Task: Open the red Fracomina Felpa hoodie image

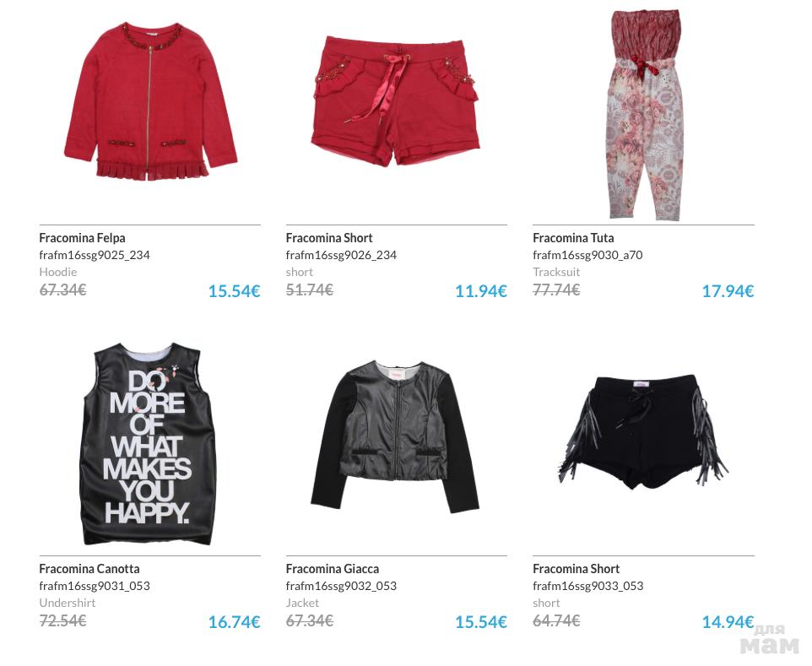Action: (x=150, y=101)
